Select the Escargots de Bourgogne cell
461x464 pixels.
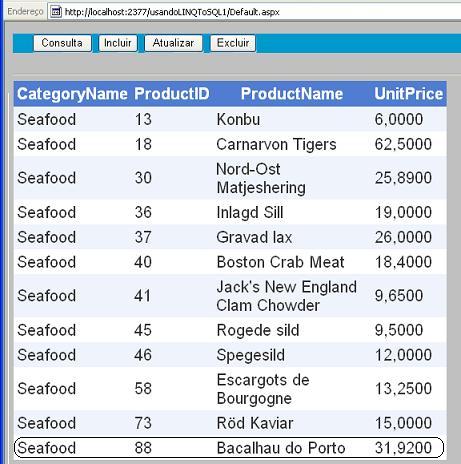click(263, 389)
